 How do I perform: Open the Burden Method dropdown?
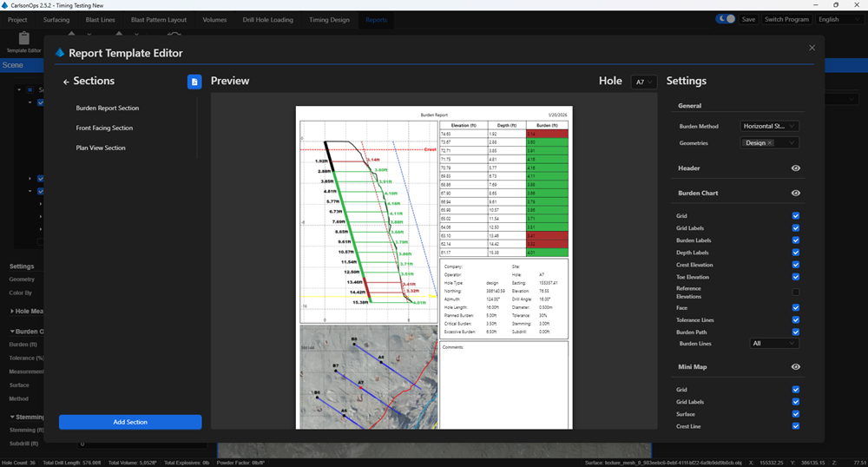click(769, 126)
